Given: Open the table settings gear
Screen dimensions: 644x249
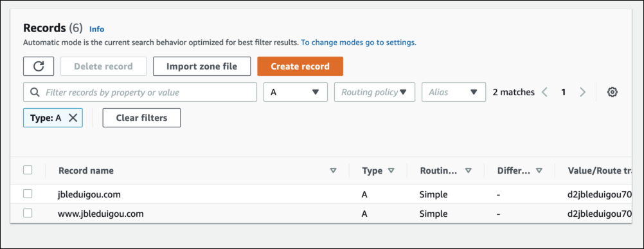Looking at the screenshot, I should tap(613, 92).
